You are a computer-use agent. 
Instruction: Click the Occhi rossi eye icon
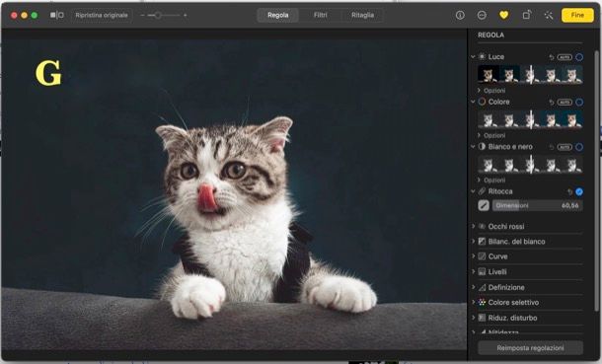(x=482, y=226)
